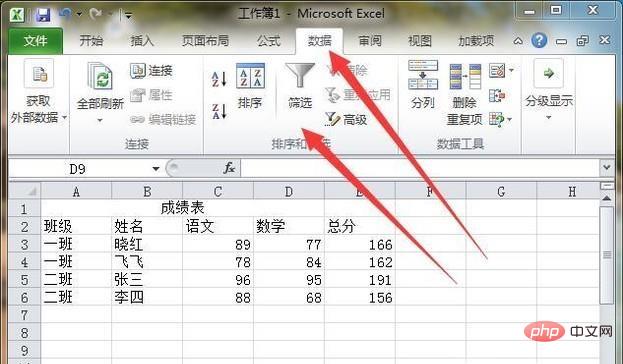Select column G header
The width and height of the screenshot is (623, 364).
[501, 192]
